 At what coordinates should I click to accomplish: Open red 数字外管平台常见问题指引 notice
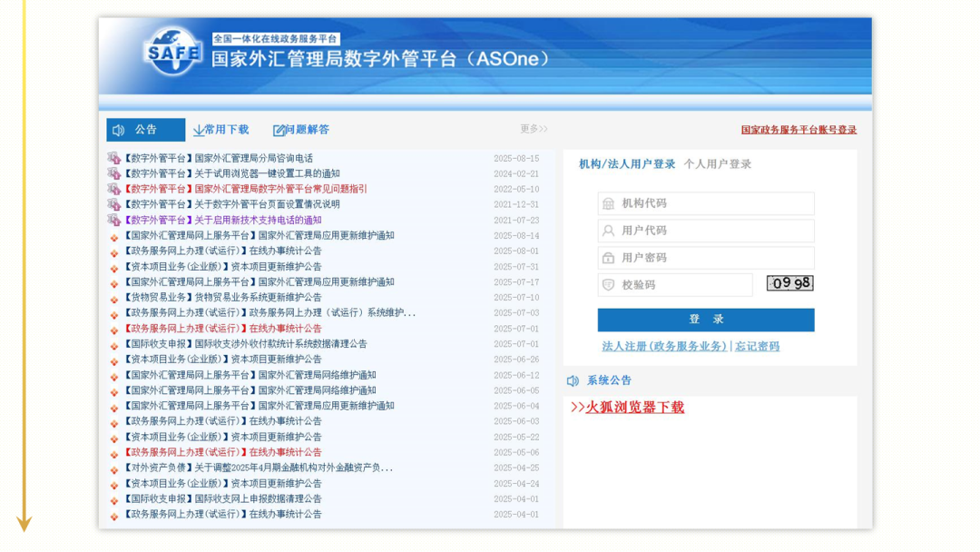246,189
